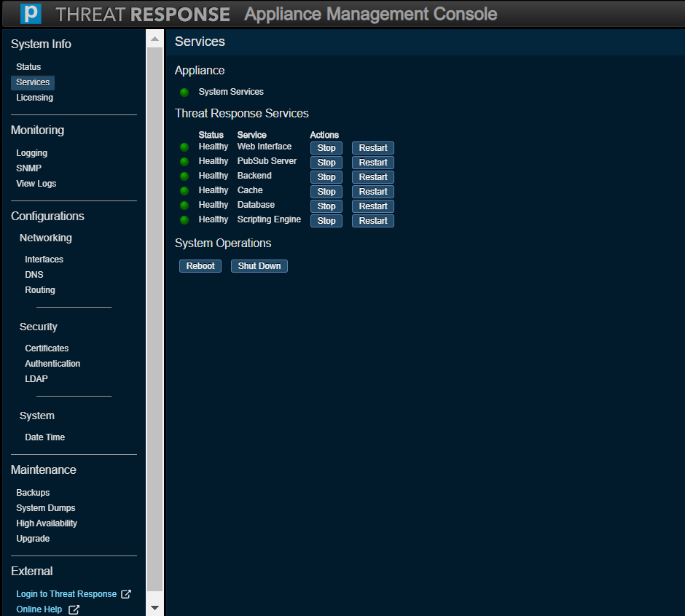Open Certificates under Security
This screenshot has height=616, width=685.
coord(47,348)
